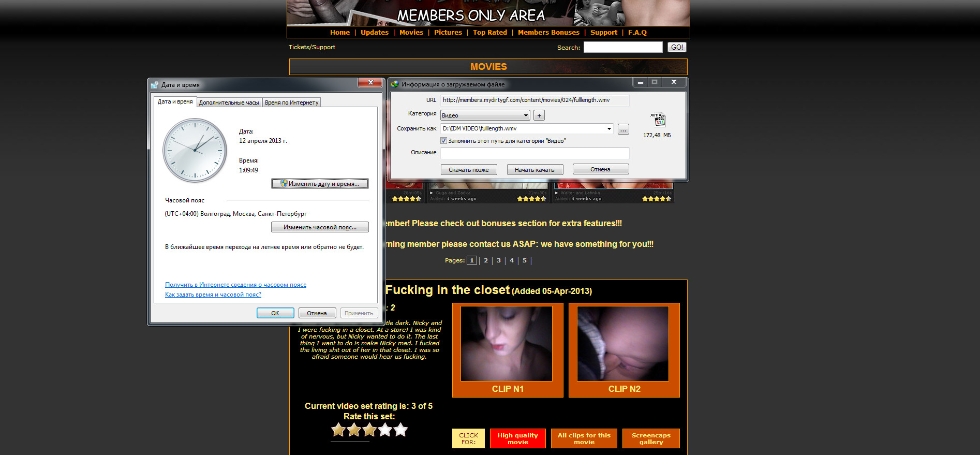
Task: Click the first gold rating star
Action: (x=338, y=430)
